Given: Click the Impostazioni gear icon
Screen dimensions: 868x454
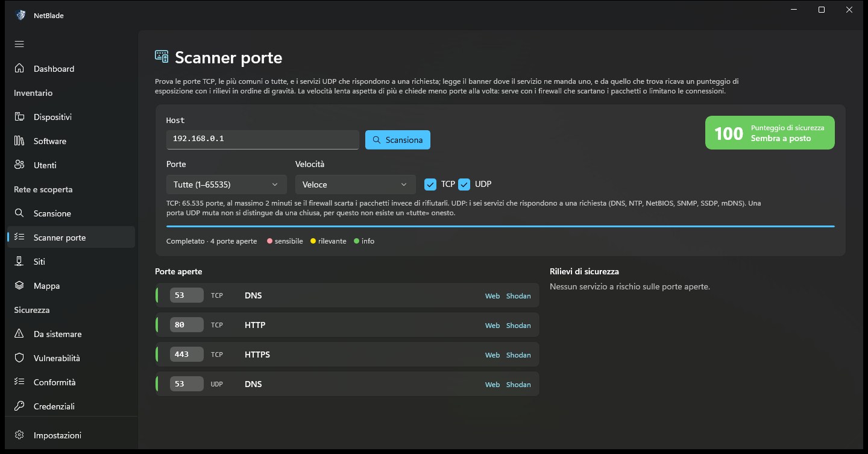Looking at the screenshot, I should [19, 435].
